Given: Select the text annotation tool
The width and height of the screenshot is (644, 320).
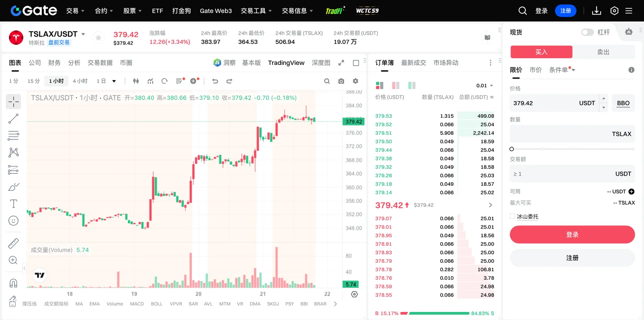Looking at the screenshot, I should coord(13,204).
